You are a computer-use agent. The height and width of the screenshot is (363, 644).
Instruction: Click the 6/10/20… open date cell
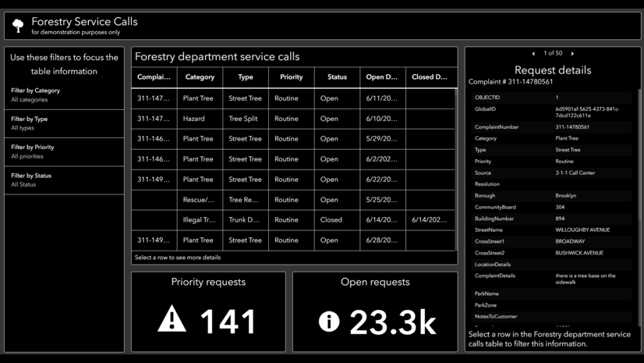(x=383, y=119)
